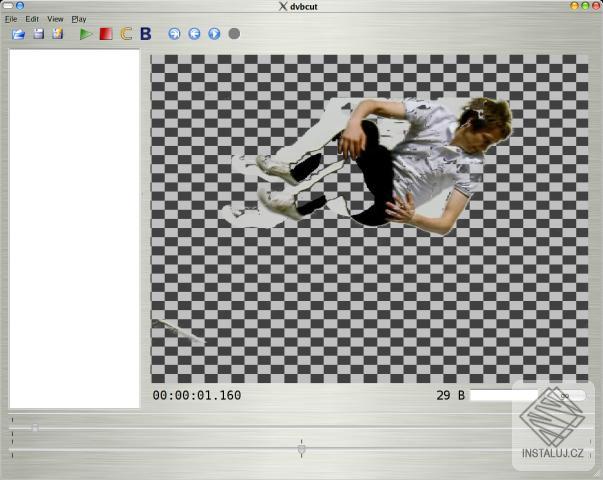This screenshot has width=603, height=480.
Task: Click the save floppy disk icon
Action: (x=38, y=34)
